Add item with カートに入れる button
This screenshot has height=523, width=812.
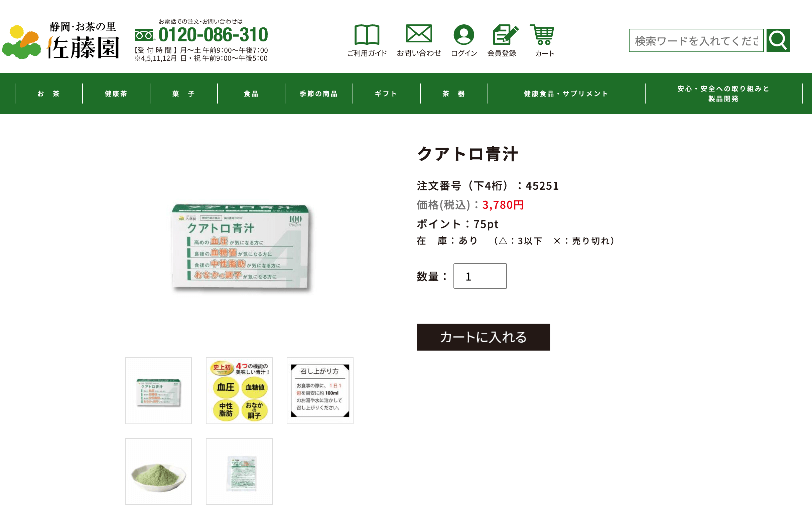point(483,337)
